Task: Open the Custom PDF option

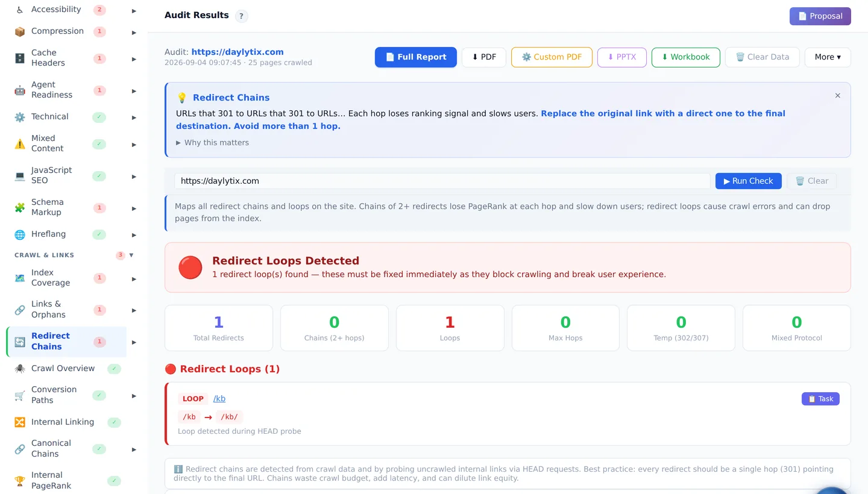Action: click(552, 57)
